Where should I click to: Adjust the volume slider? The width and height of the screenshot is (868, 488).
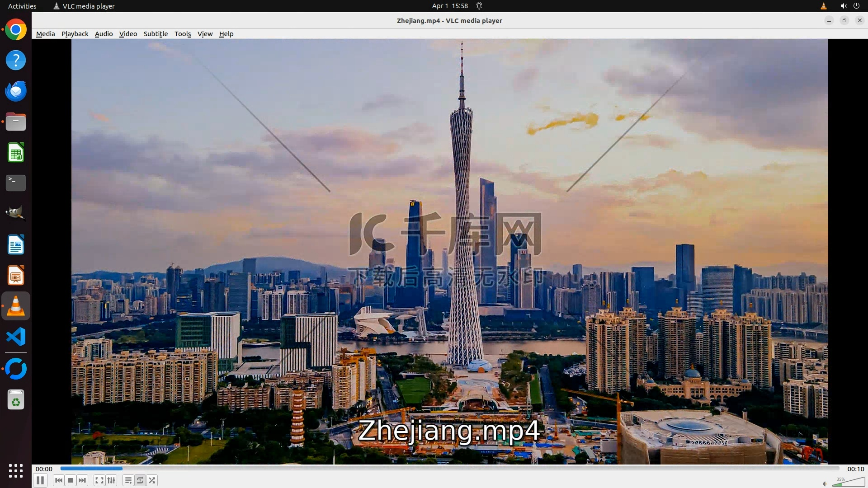[x=848, y=482]
